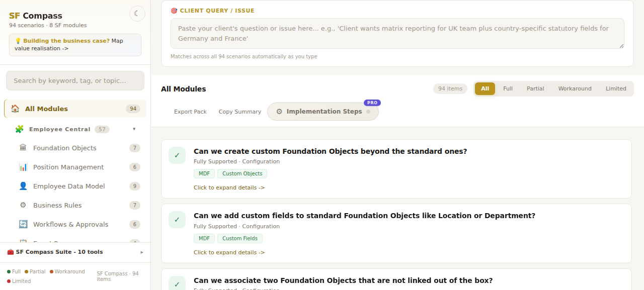Click Export Pack
This screenshot has width=644, height=290.
pyautogui.click(x=190, y=112)
